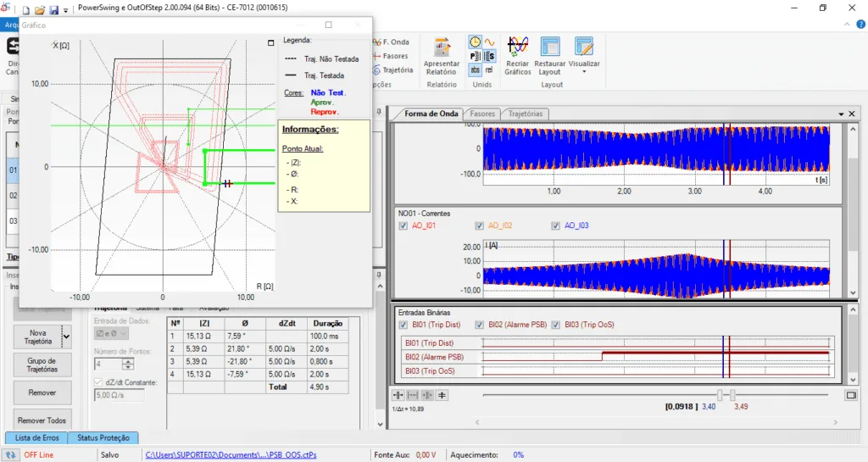
Task: Toggle the abs units button
Action: tap(476, 70)
